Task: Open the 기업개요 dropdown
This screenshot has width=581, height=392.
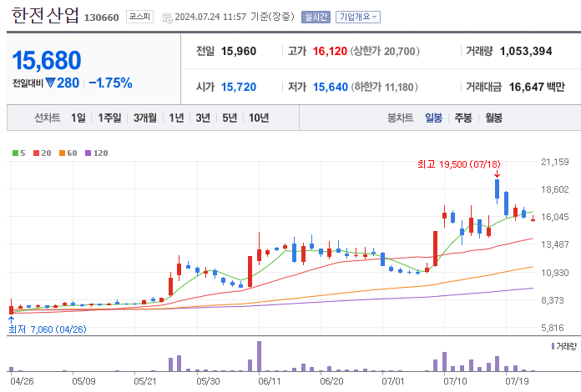Action: click(x=358, y=17)
